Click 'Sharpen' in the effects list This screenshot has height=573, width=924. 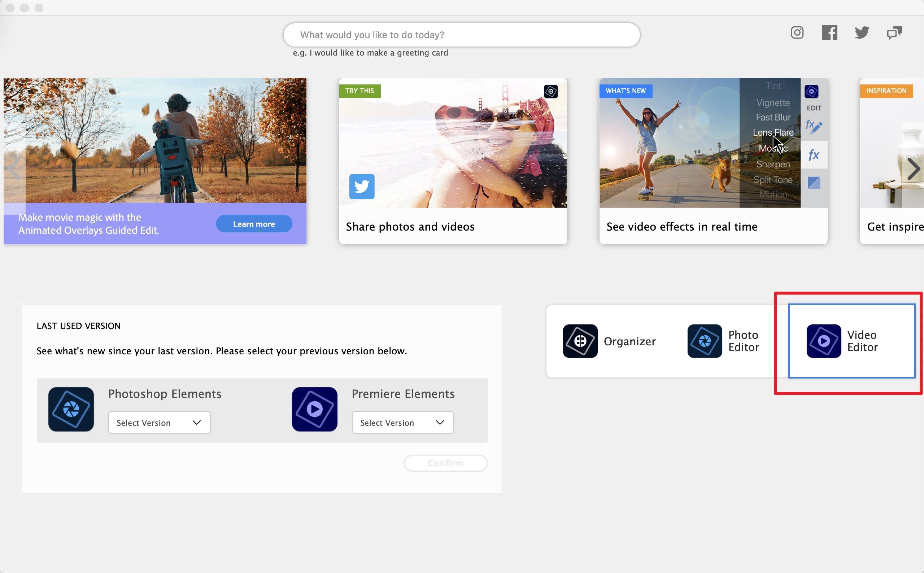[x=773, y=164]
